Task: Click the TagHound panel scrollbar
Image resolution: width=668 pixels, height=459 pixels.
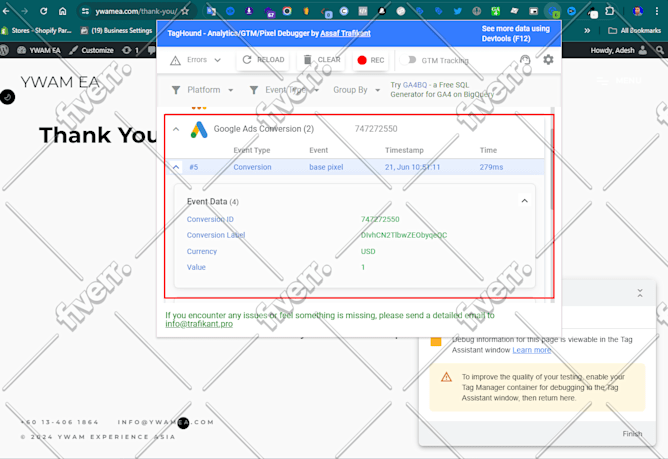Action: click(x=552, y=169)
